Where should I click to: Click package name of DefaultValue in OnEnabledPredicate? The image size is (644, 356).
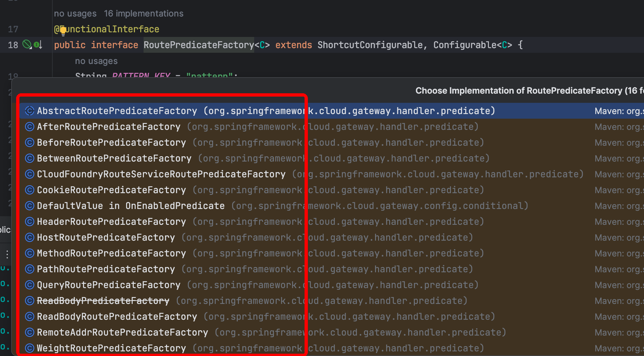coord(380,206)
